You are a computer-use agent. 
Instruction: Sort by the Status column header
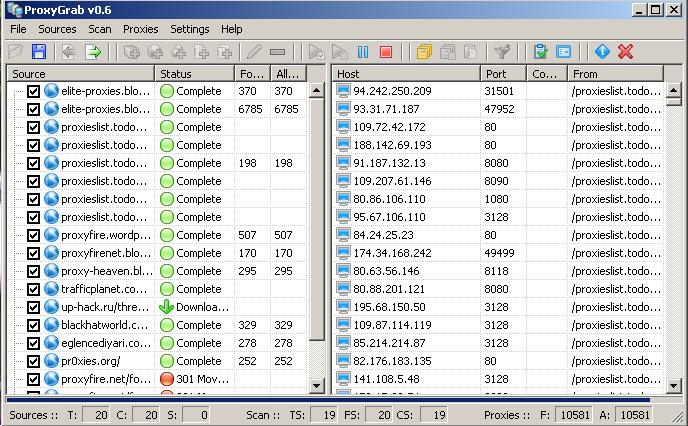[x=194, y=74]
